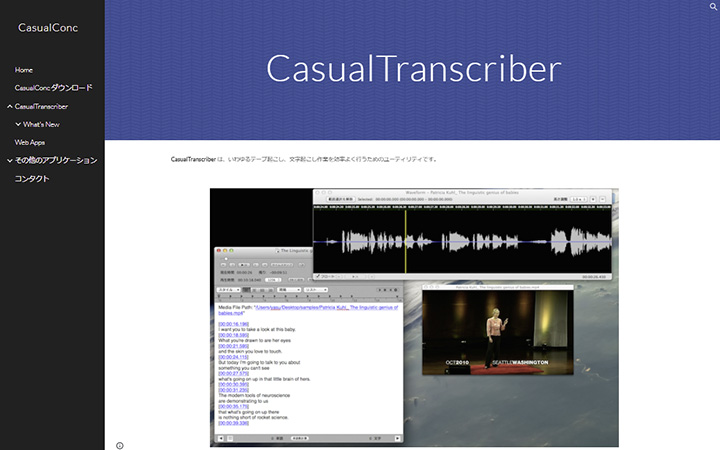Go to the Home page
This screenshot has height=450, width=720.
click(23, 70)
